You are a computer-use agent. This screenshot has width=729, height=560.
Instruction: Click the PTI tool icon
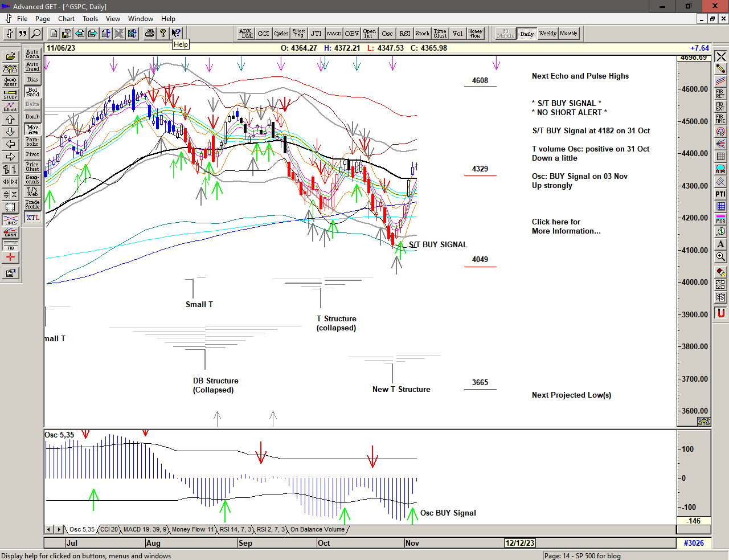click(720, 194)
